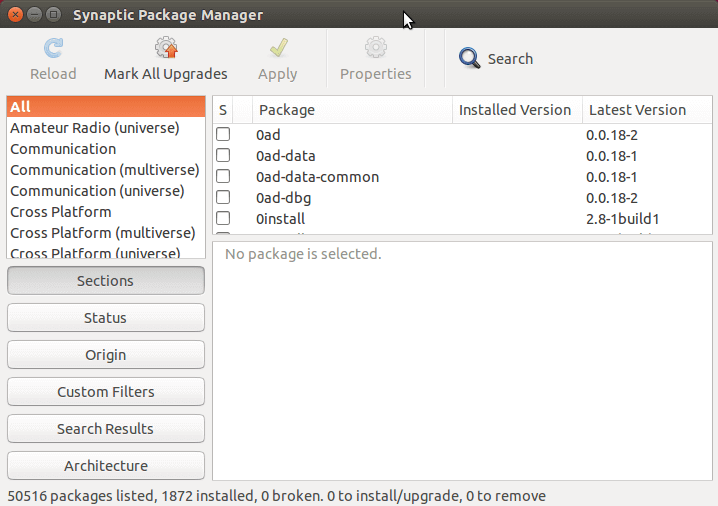Close the Synaptic window with red button
Image resolution: width=718 pixels, height=506 pixels.
click(x=15, y=15)
